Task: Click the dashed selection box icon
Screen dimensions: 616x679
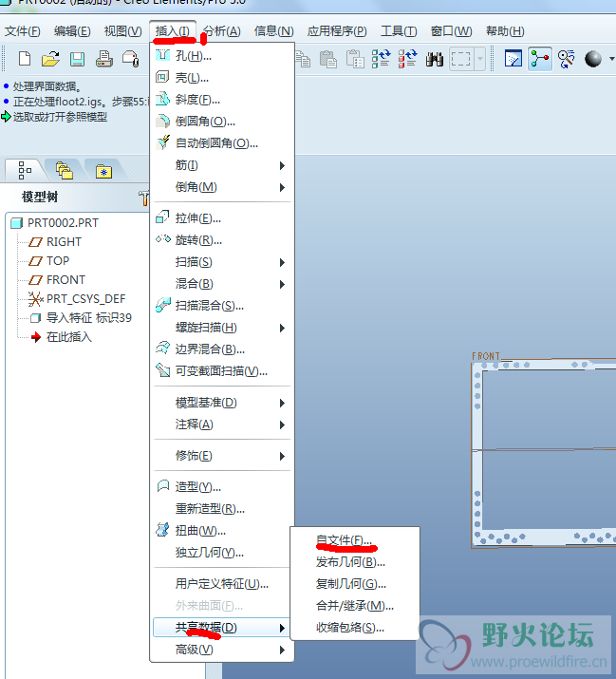Action: tap(460, 59)
